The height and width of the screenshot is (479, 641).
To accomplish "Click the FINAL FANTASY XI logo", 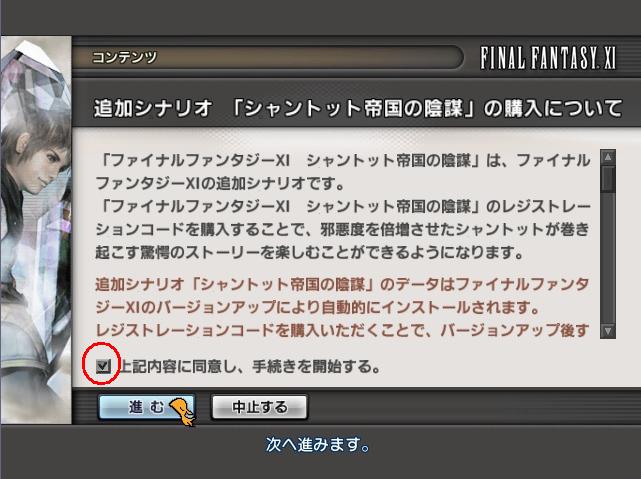I will [x=548, y=58].
